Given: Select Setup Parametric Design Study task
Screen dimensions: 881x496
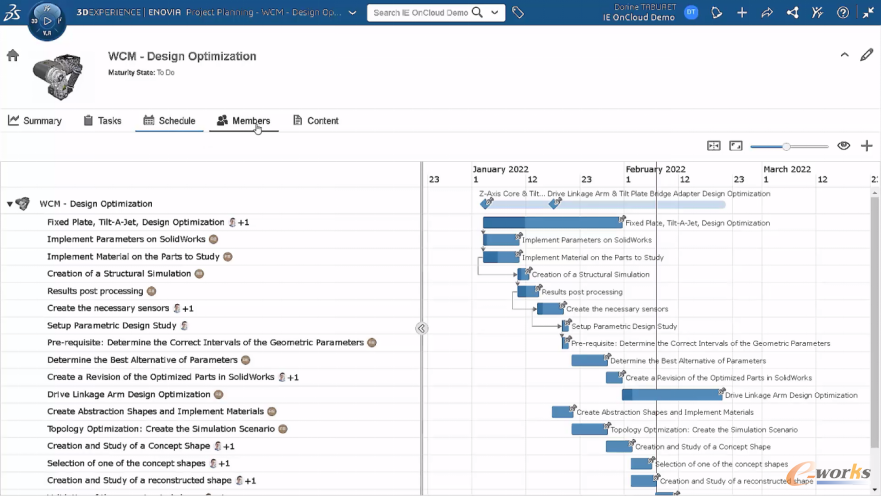Looking at the screenshot, I should 112,325.
